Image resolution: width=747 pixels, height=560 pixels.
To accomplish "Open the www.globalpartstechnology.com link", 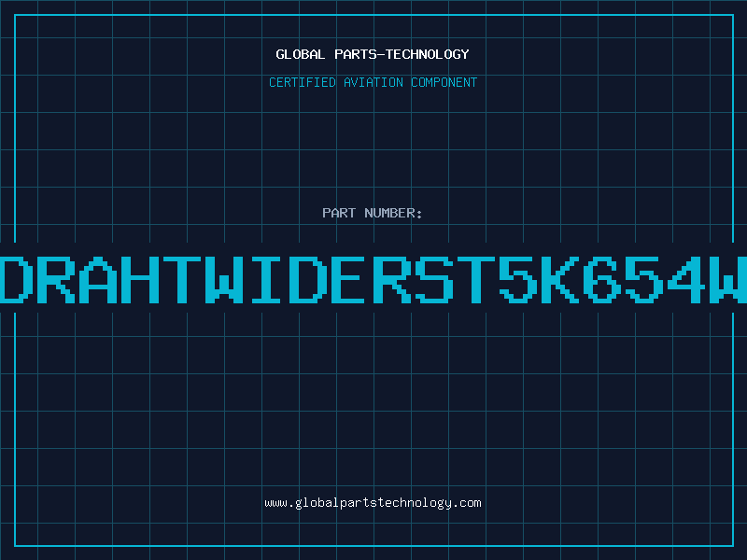I will [x=373, y=503].
